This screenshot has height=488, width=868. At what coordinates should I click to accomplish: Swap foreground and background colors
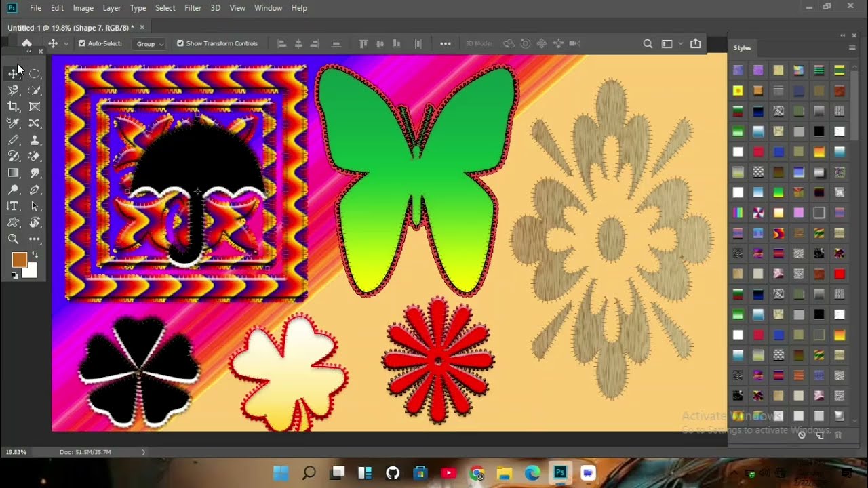pos(35,255)
